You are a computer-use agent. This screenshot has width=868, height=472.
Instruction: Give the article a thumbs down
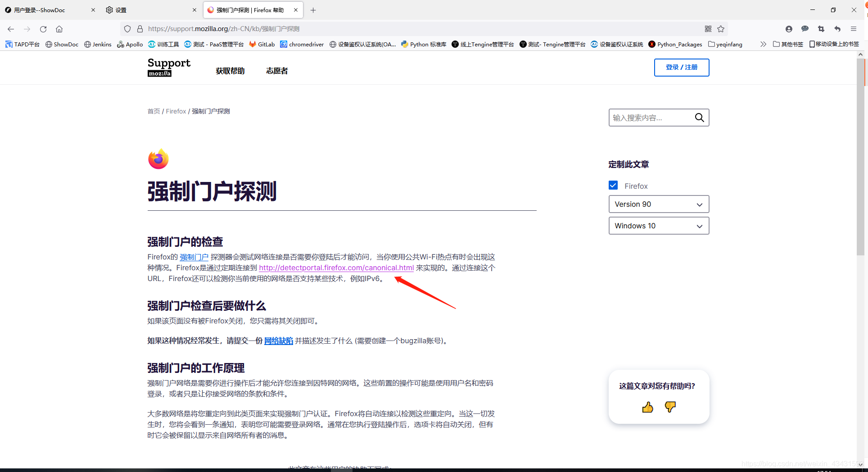pyautogui.click(x=670, y=407)
